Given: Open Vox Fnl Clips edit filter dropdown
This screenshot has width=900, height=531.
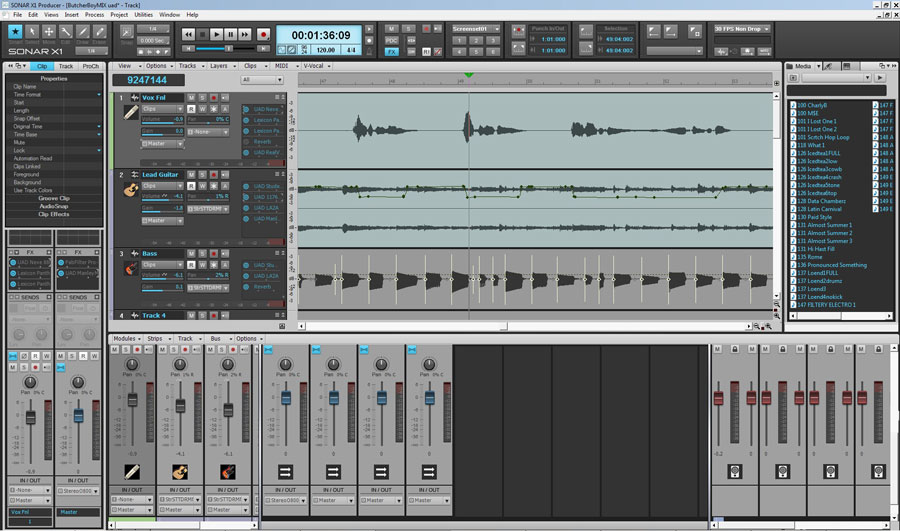Looking at the screenshot, I should [x=162, y=109].
